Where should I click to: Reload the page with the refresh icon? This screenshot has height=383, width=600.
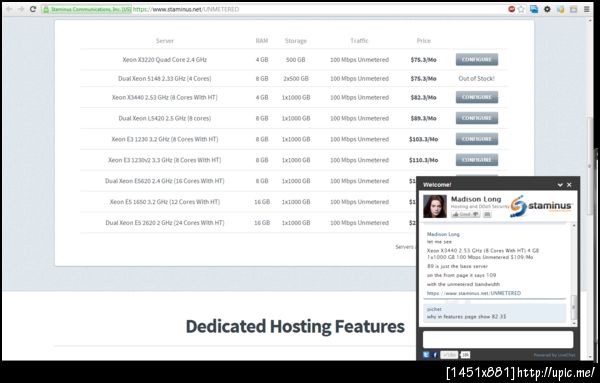33,9
